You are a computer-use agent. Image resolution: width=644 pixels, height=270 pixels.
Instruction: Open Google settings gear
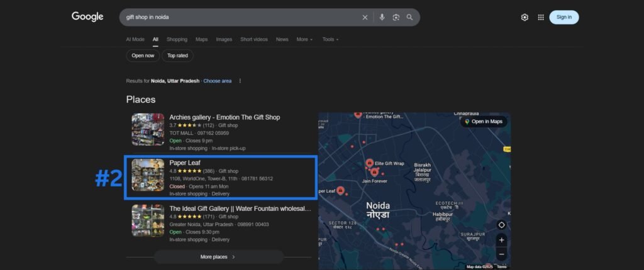pos(525,18)
